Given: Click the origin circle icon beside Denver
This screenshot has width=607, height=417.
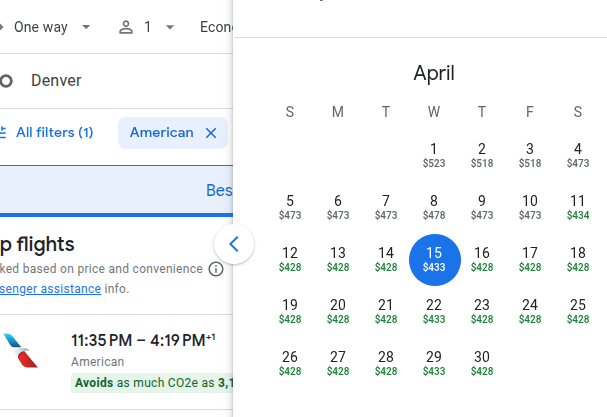Looking at the screenshot, I should point(6,81).
